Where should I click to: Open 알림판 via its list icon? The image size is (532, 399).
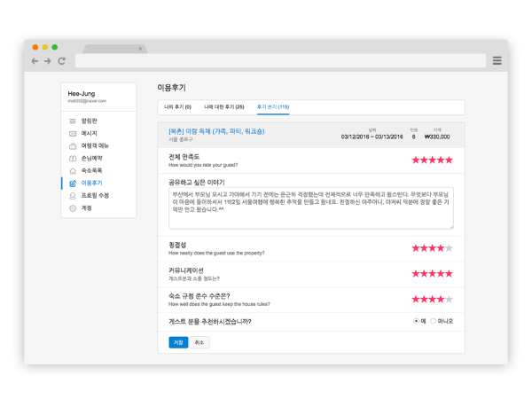[73, 121]
